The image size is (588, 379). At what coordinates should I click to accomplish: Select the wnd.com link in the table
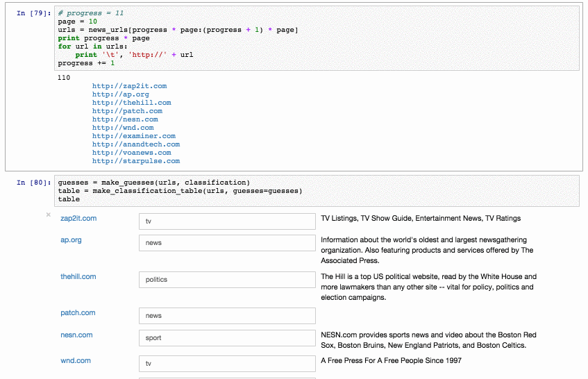click(76, 360)
